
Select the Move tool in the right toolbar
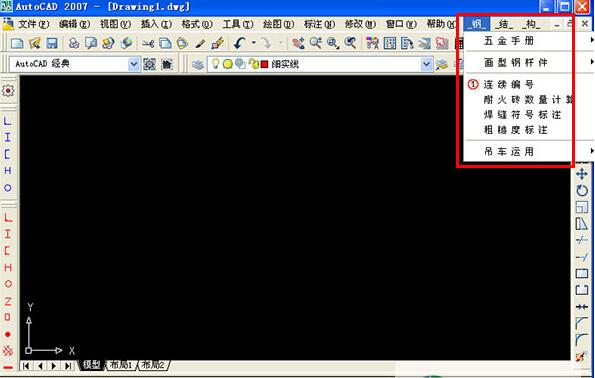tap(582, 174)
